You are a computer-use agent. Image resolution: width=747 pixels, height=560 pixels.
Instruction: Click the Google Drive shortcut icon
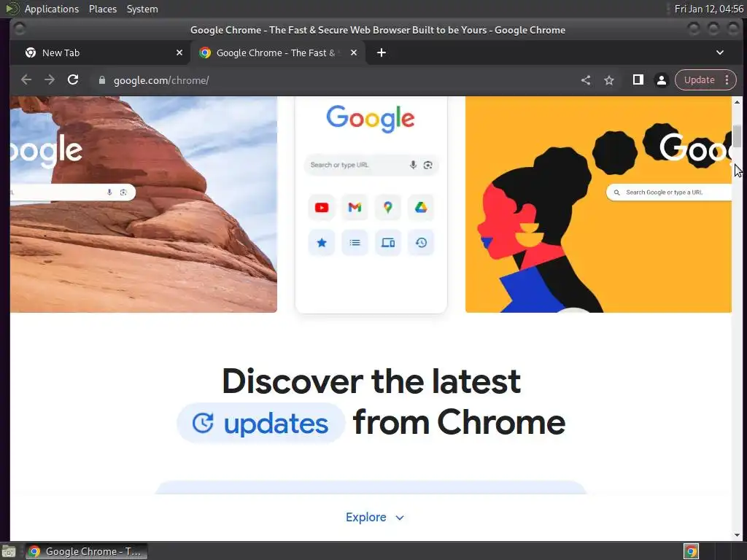(x=421, y=208)
